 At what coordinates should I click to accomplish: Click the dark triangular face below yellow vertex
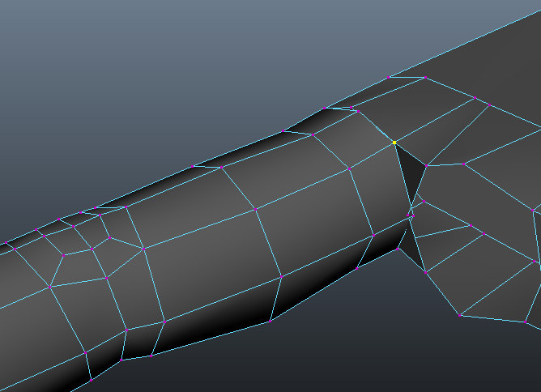411,176
